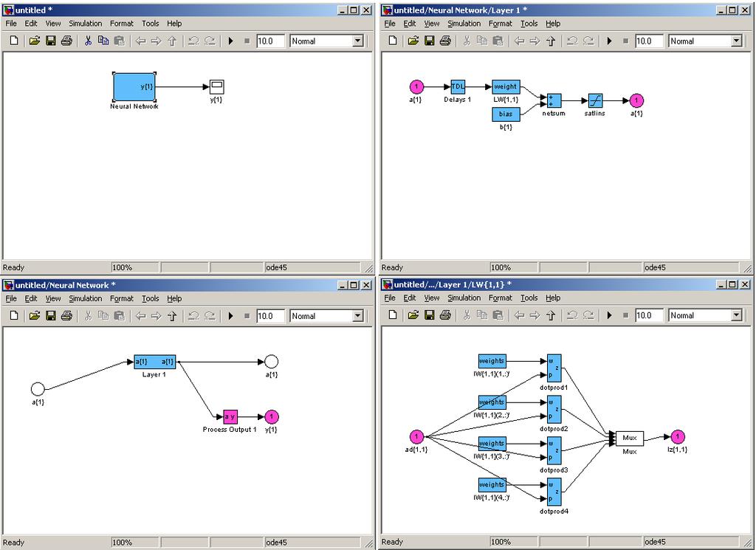Save icon in untitled window toolbar
This screenshot has height=550, width=756.
(51, 41)
